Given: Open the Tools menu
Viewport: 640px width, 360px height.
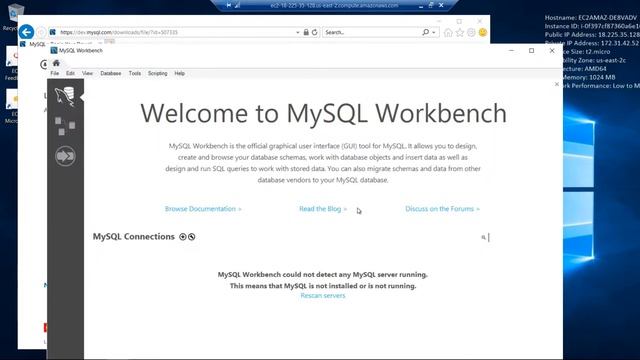Looking at the screenshot, I should (135, 73).
